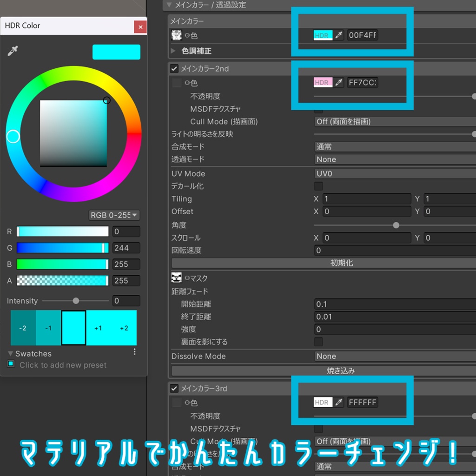Expand the 色調補正 section
This screenshot has width=476, height=476.
coord(173,51)
